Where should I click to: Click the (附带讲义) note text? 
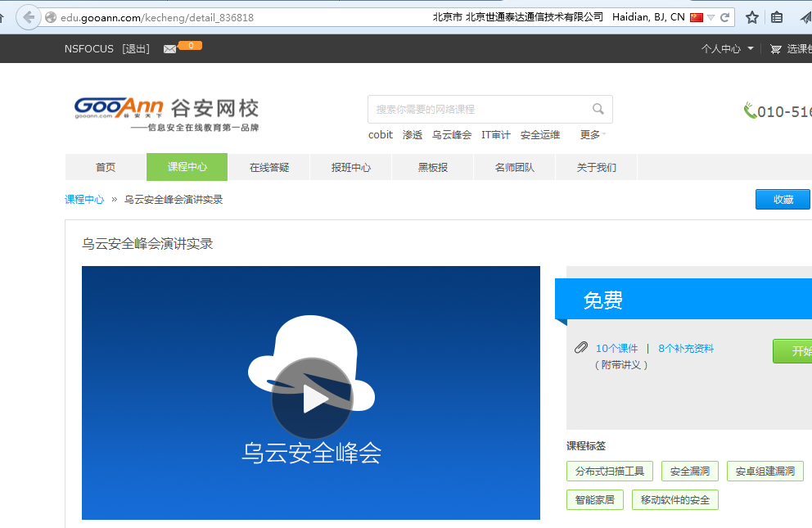pyautogui.click(x=621, y=365)
